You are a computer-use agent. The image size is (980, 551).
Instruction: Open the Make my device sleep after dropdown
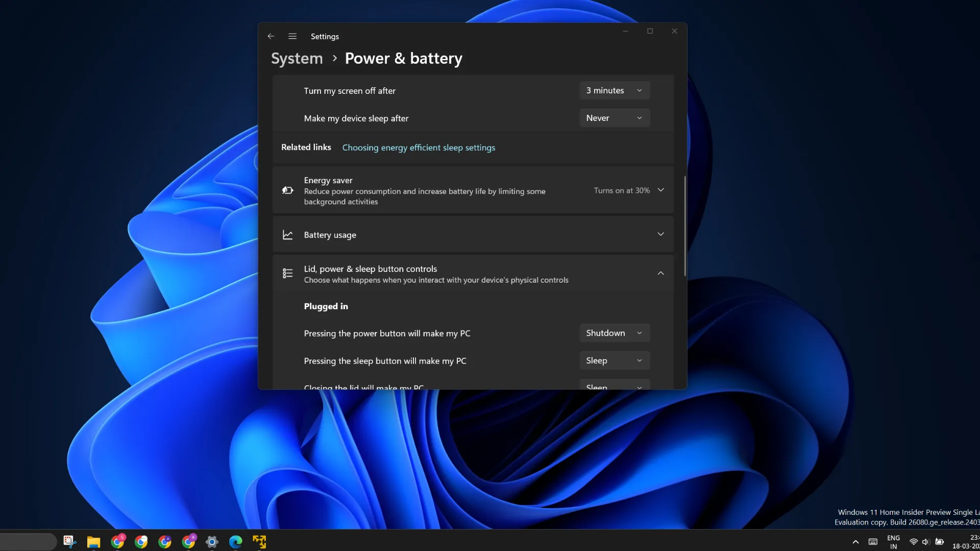pyautogui.click(x=614, y=118)
